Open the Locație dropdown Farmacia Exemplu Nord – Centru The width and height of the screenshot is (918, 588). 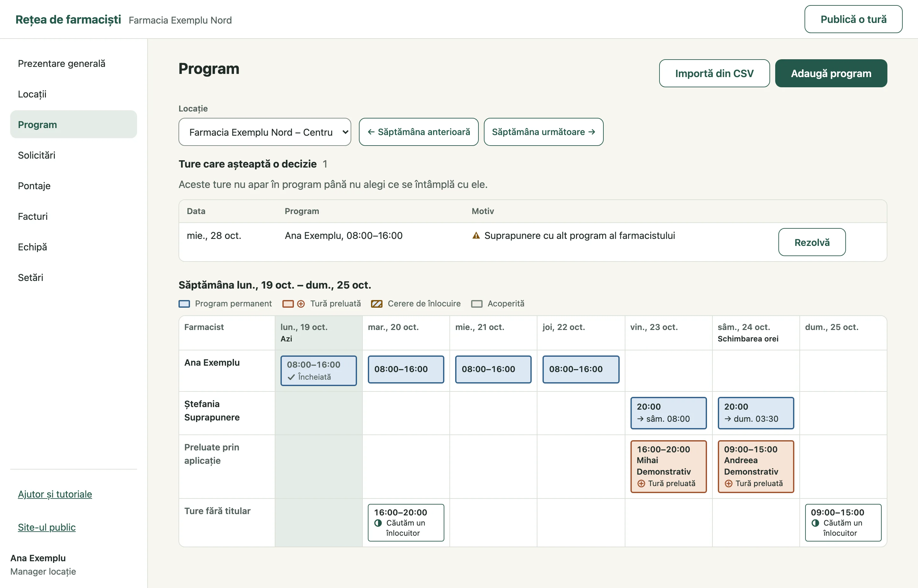[265, 132]
